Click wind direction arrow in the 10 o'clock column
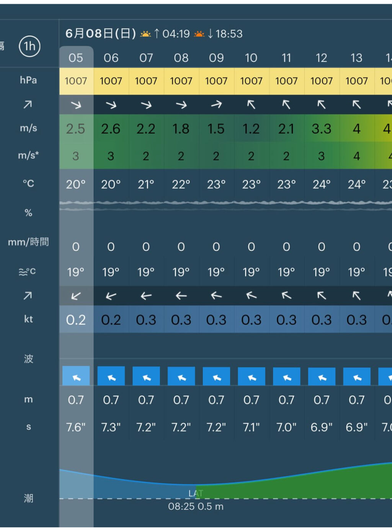The image size is (392, 532). (251, 104)
